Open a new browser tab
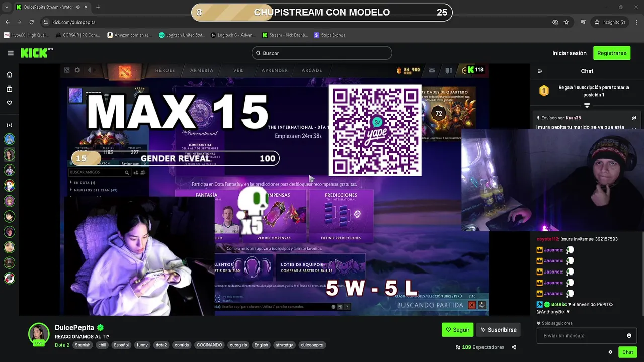644x362 pixels. (x=98, y=7)
